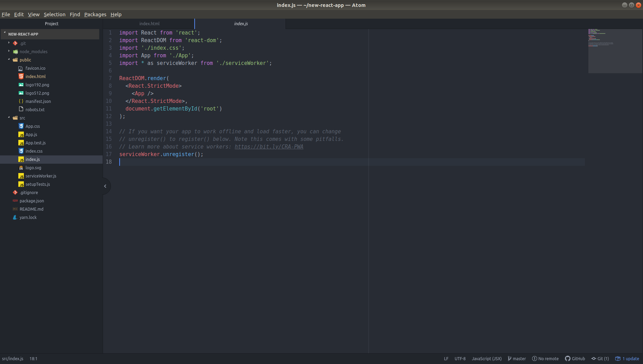Click the package update icon
This screenshot has height=364, width=643.
pos(618,358)
